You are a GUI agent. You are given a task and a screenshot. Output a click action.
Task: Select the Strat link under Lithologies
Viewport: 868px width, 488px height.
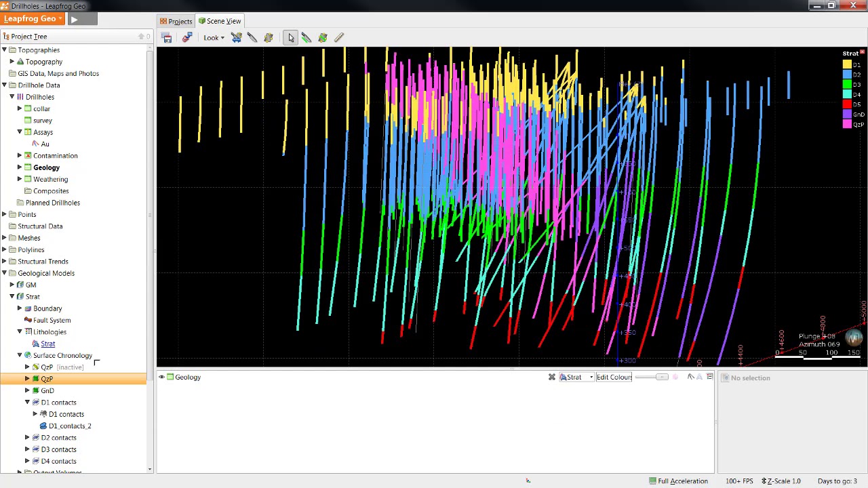click(47, 344)
